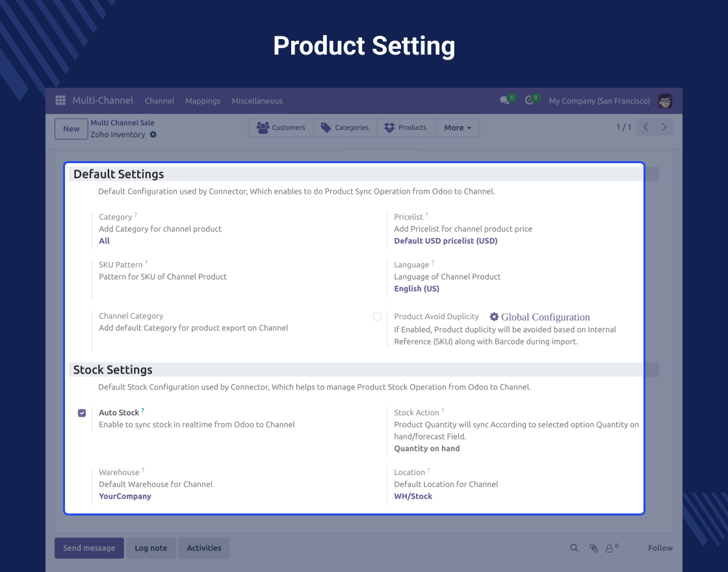Toggle the Auto Stock checkbox

coord(82,413)
